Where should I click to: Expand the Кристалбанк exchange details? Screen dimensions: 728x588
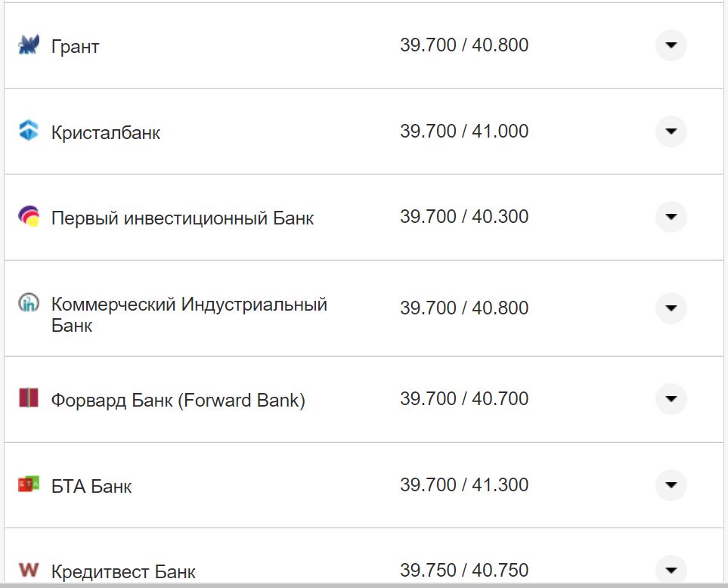(671, 132)
